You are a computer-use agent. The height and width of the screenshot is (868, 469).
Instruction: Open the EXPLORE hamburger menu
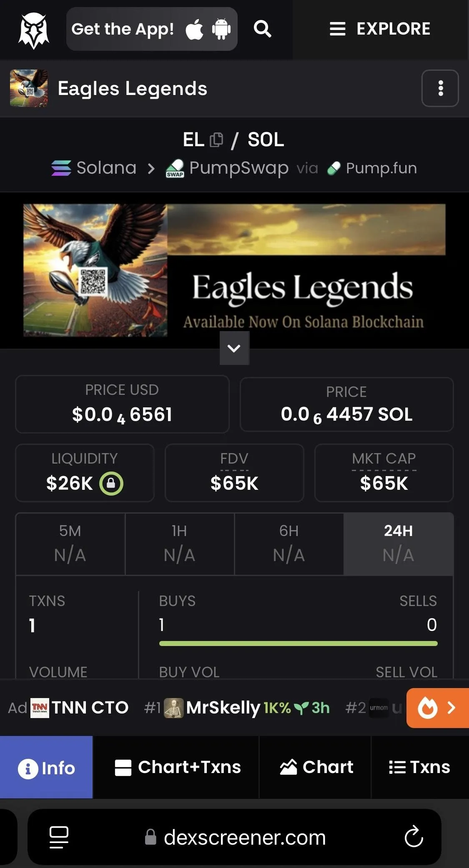pos(379,29)
